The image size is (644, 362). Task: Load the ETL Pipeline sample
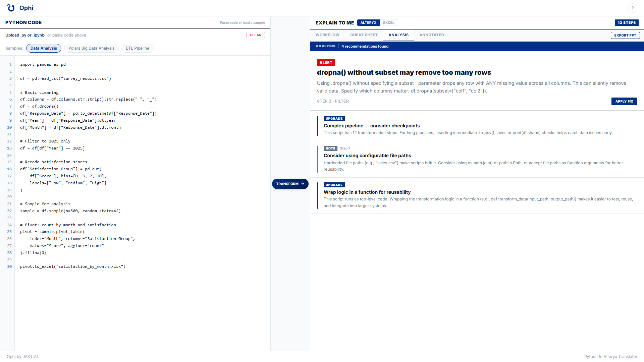137,48
